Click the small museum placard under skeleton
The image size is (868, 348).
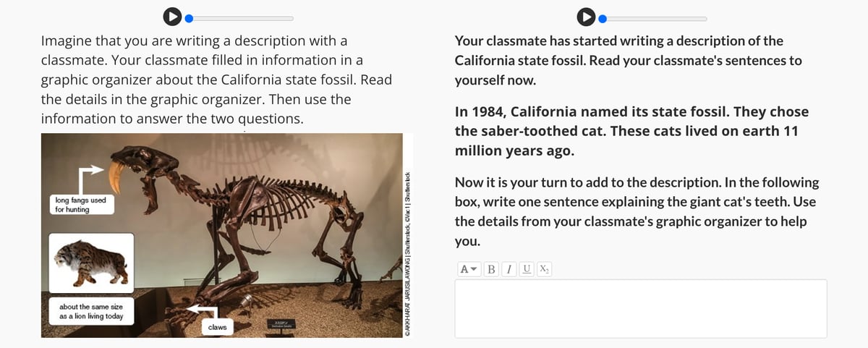tap(278, 324)
